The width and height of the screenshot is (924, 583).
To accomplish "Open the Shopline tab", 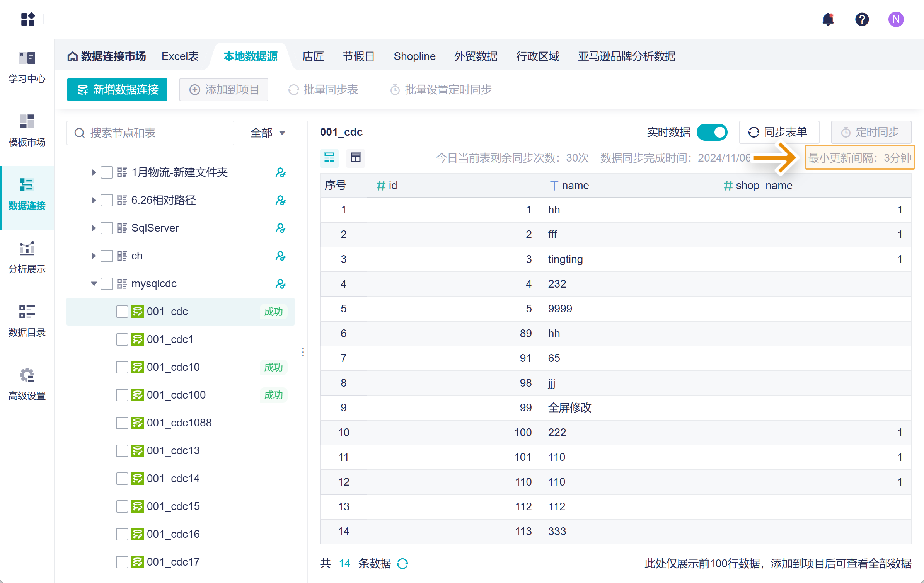I will 414,56.
